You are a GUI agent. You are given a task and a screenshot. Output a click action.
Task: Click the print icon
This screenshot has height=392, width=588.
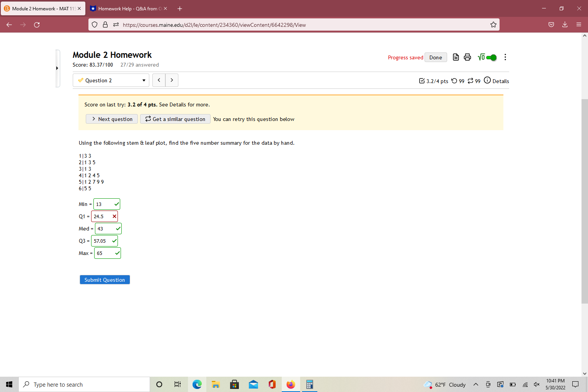click(x=467, y=57)
